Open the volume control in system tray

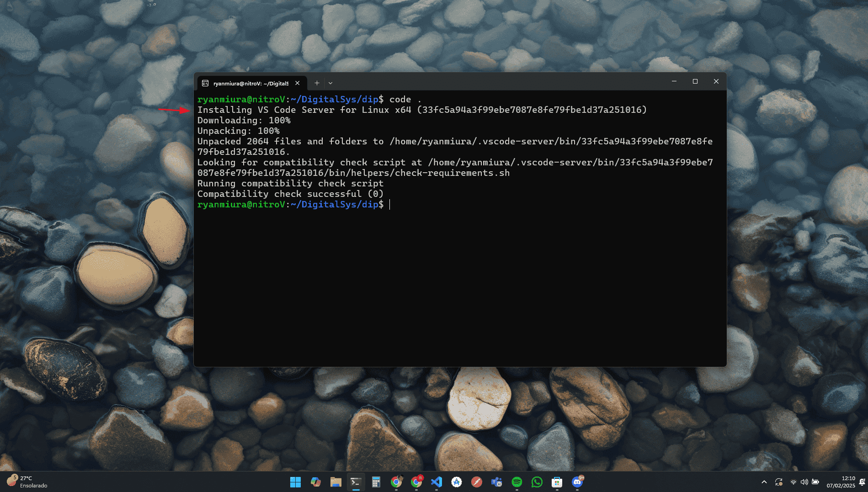click(x=804, y=482)
